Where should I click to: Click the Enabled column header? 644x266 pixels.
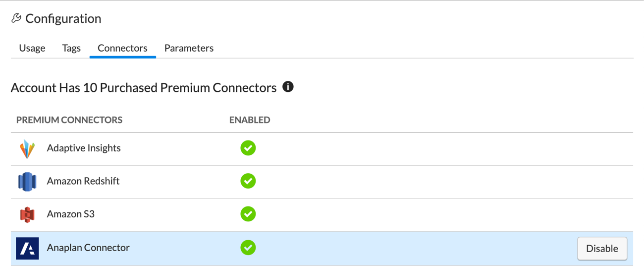(x=250, y=120)
